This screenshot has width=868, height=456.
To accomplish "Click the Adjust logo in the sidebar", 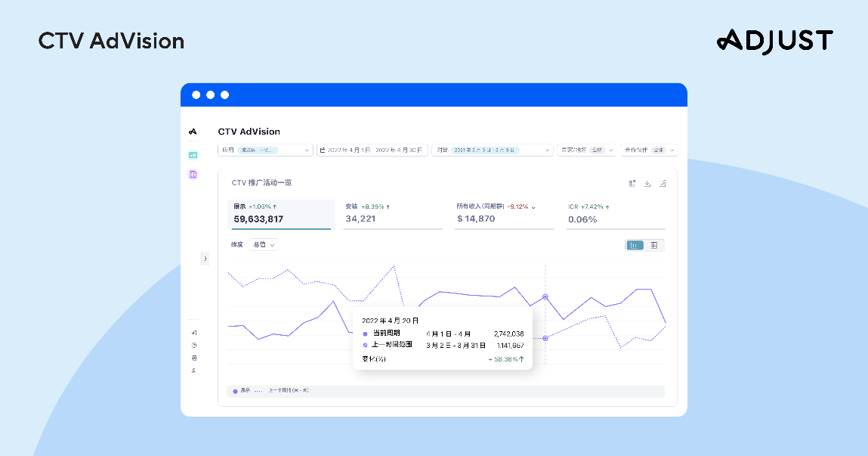I will pyautogui.click(x=193, y=132).
